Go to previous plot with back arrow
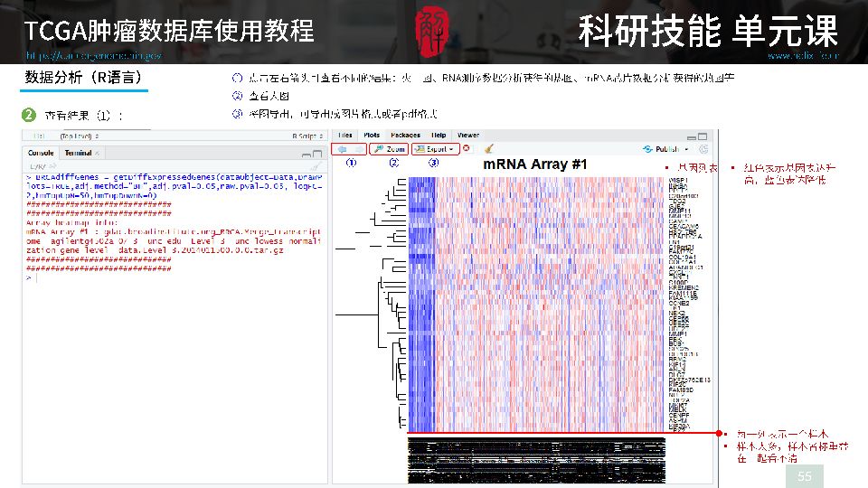The width and height of the screenshot is (868, 488). (x=342, y=149)
